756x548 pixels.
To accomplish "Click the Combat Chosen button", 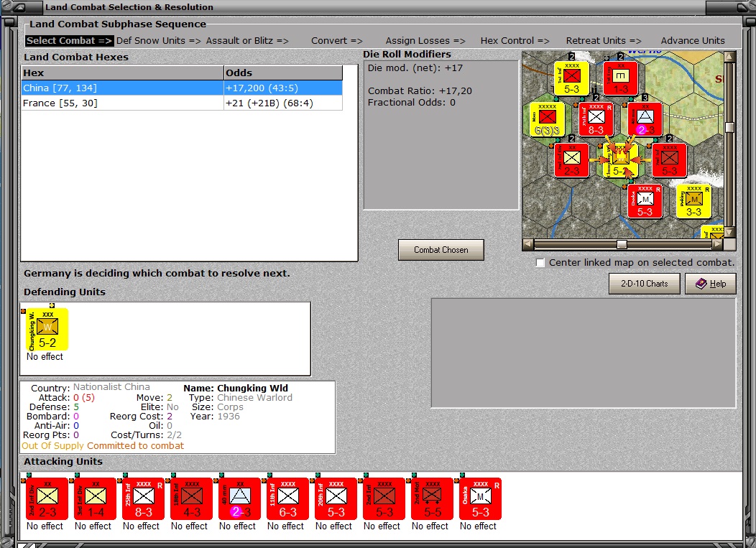I will (x=441, y=250).
